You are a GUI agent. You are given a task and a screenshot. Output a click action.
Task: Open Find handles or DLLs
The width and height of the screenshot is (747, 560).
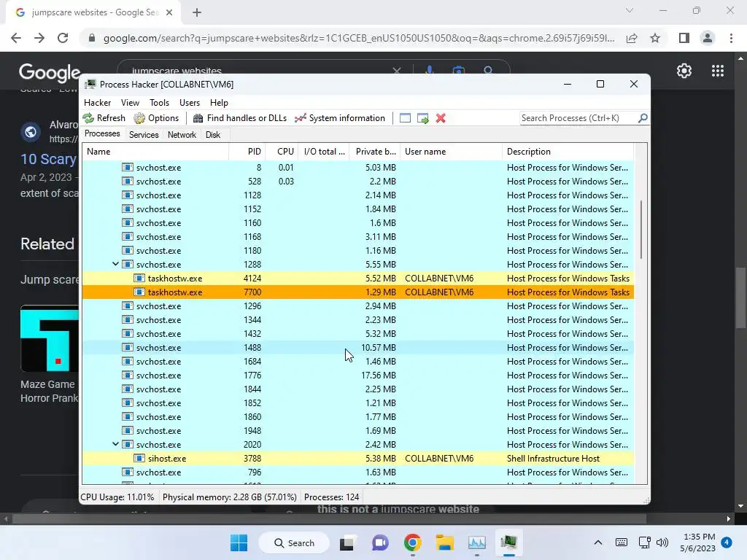click(x=239, y=118)
